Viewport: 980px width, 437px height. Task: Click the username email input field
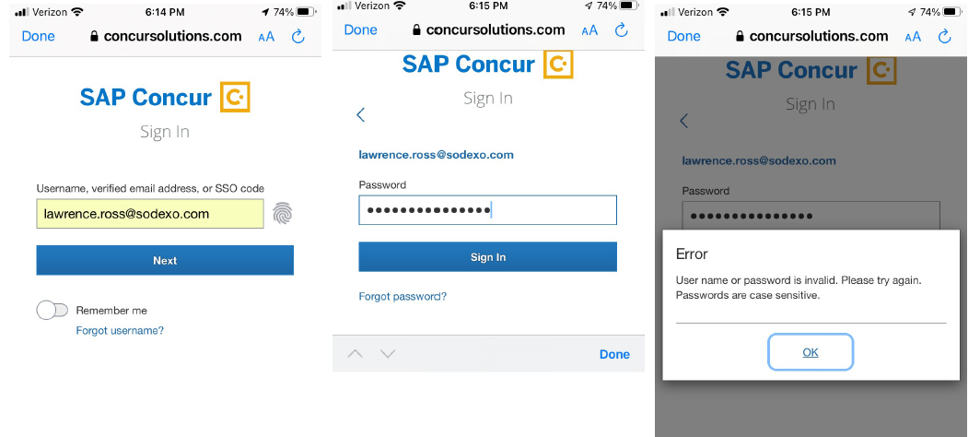[x=150, y=214]
